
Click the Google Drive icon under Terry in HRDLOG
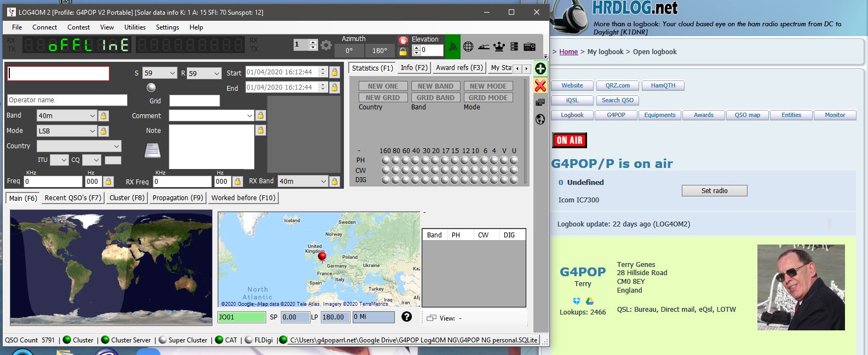(x=590, y=301)
